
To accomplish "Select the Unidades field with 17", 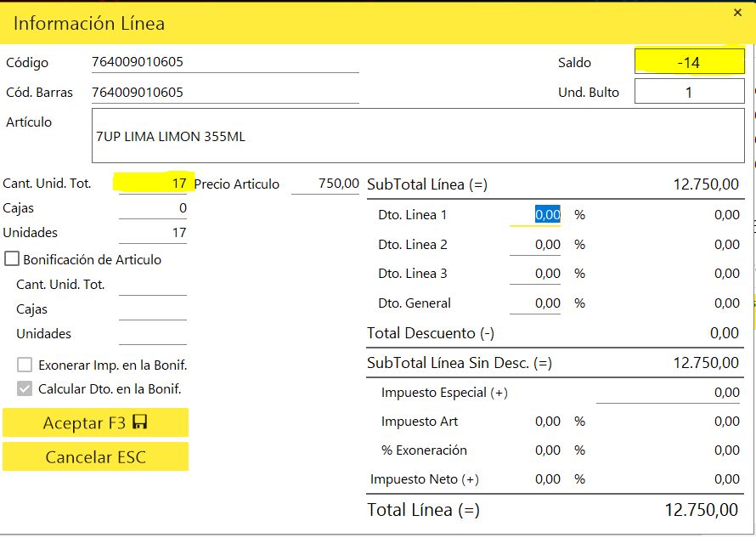I will [x=154, y=233].
